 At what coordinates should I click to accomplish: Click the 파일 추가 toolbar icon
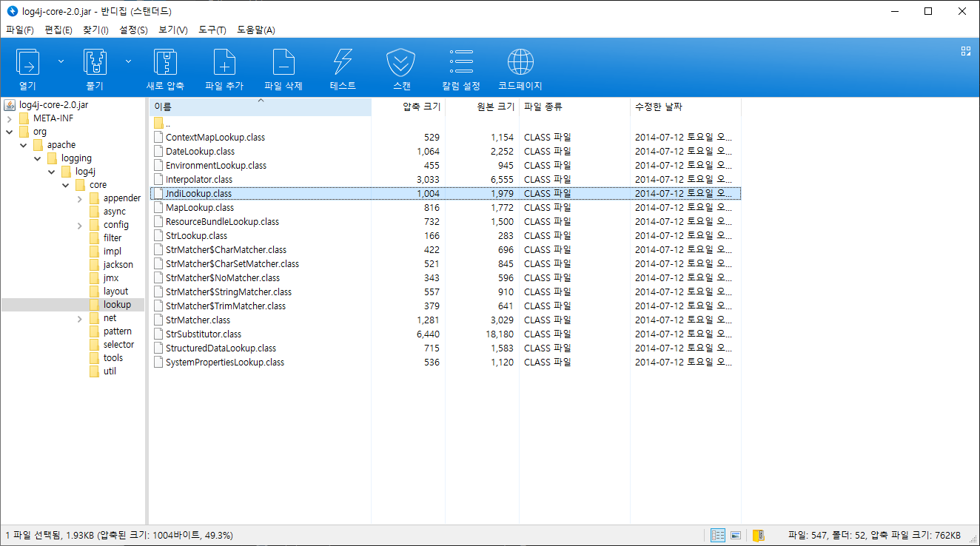[224, 62]
